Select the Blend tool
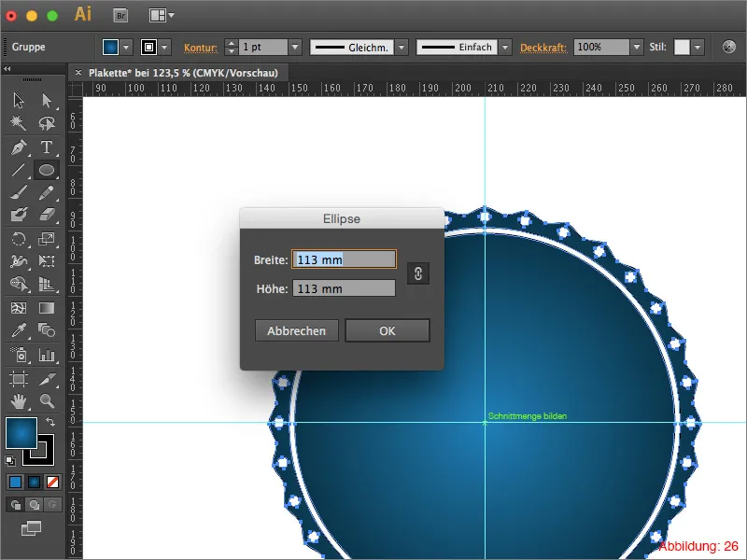Image resolution: width=747 pixels, height=560 pixels. point(46,330)
